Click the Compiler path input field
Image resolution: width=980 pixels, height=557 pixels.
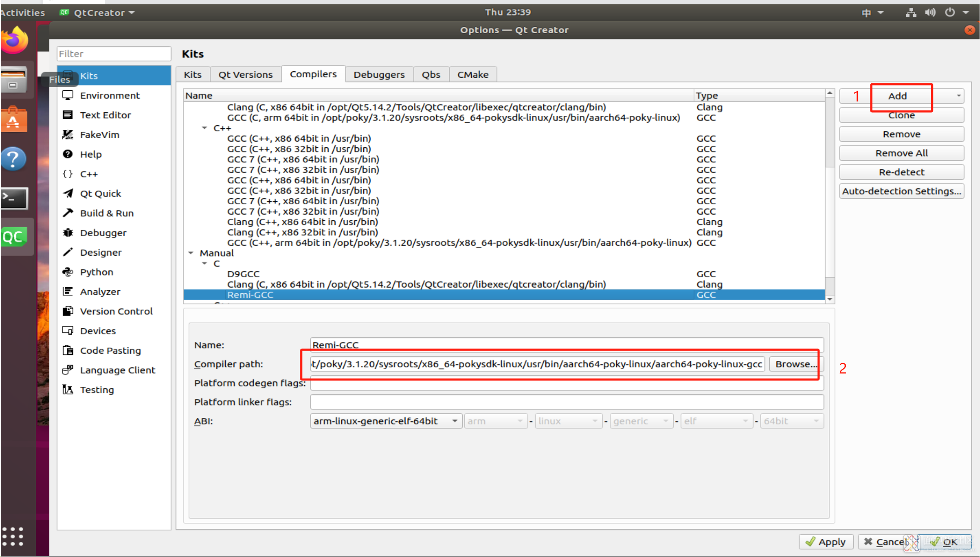pyautogui.click(x=538, y=364)
